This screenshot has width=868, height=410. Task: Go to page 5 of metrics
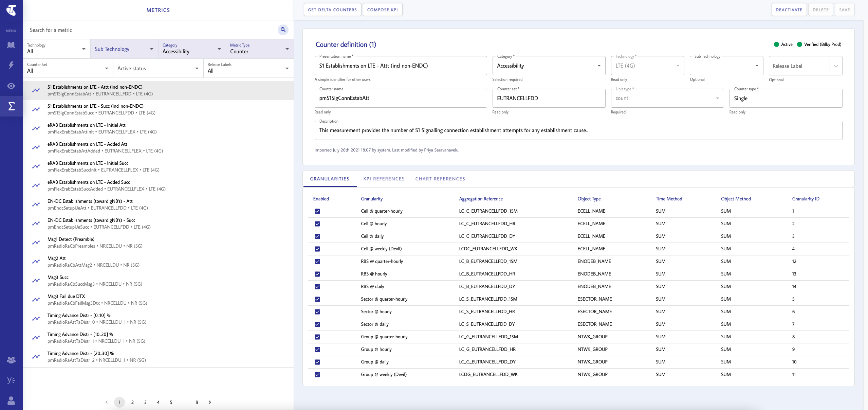171,402
